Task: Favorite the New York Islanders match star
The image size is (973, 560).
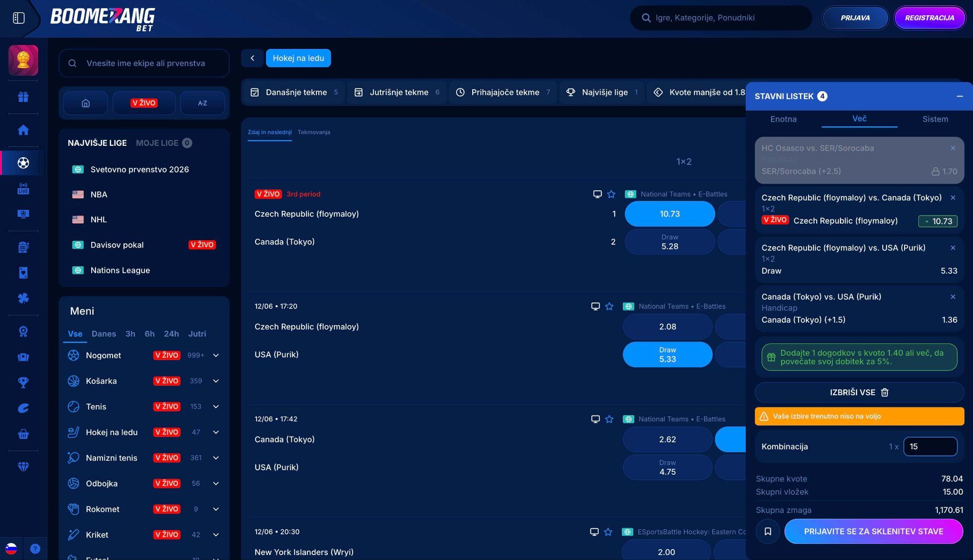Action: (x=608, y=532)
